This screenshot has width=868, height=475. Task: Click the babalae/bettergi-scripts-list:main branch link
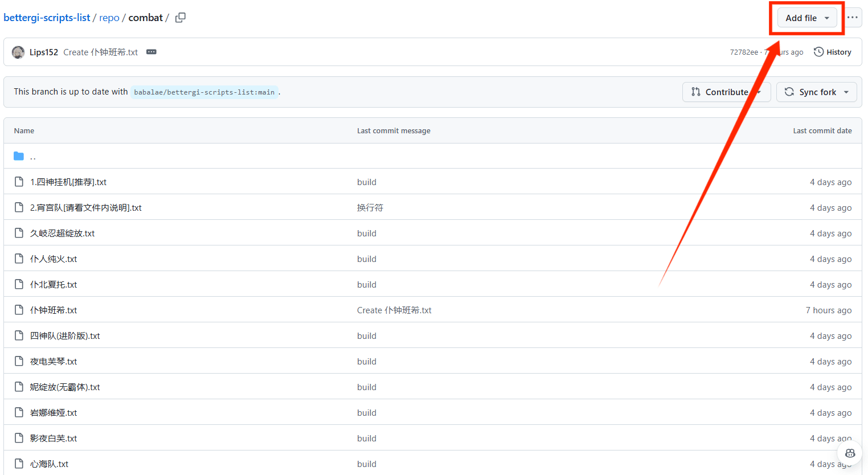pyautogui.click(x=204, y=92)
